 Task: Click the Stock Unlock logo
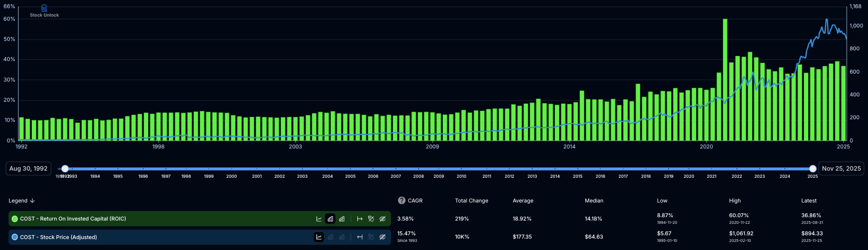(44, 11)
